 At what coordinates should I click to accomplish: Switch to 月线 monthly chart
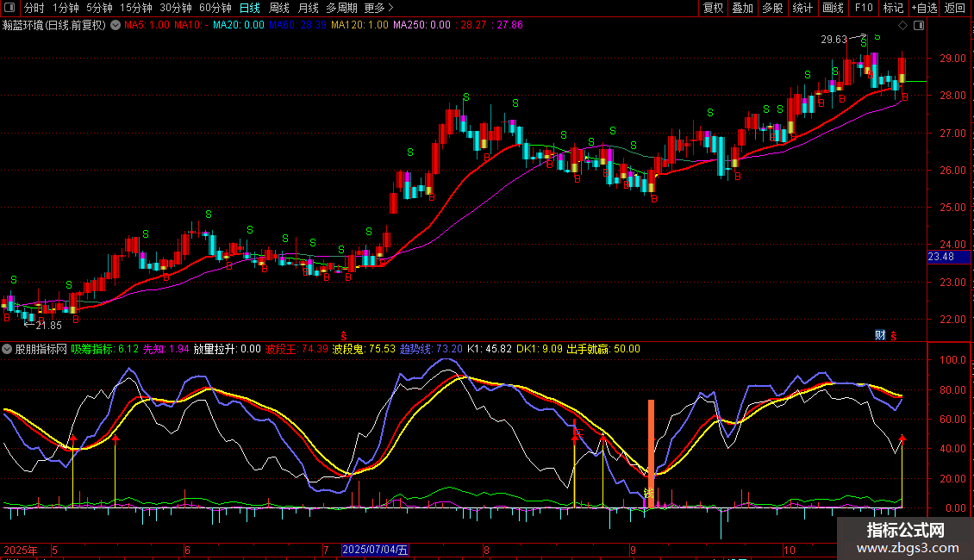pyautogui.click(x=308, y=8)
